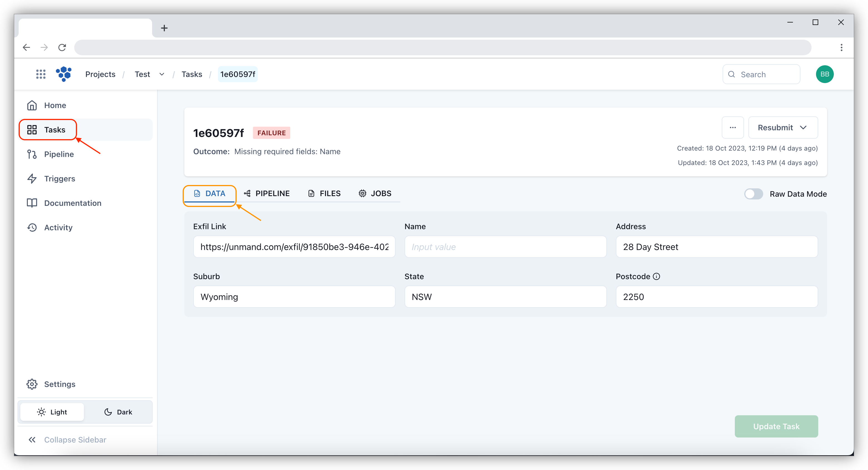Viewport: 868px width, 470px height.
Task: Expand the Resubmit dropdown button
Action: coord(805,127)
